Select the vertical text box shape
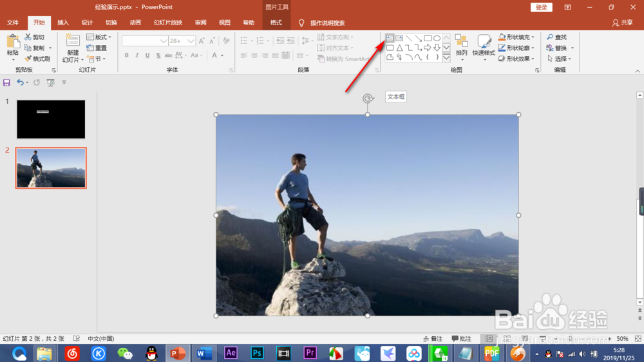This screenshot has height=362, width=644. 399,38
